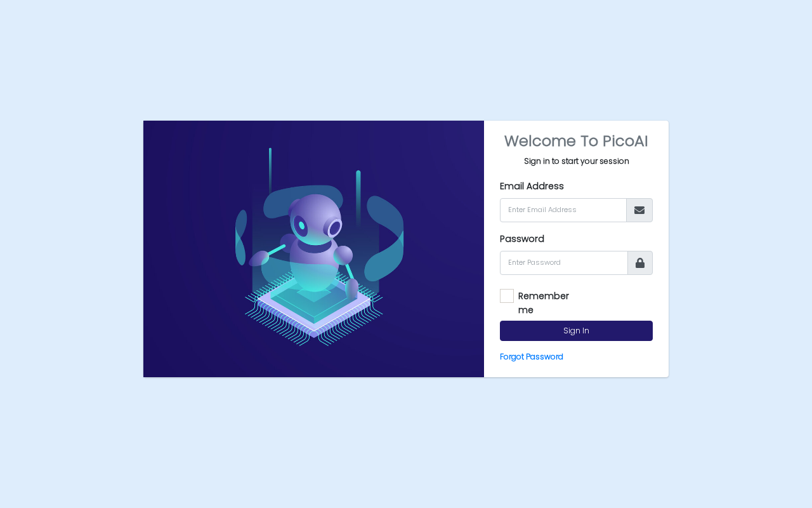Click the envelope icon beside email field
Image resolution: width=812 pixels, height=508 pixels.
click(639, 210)
